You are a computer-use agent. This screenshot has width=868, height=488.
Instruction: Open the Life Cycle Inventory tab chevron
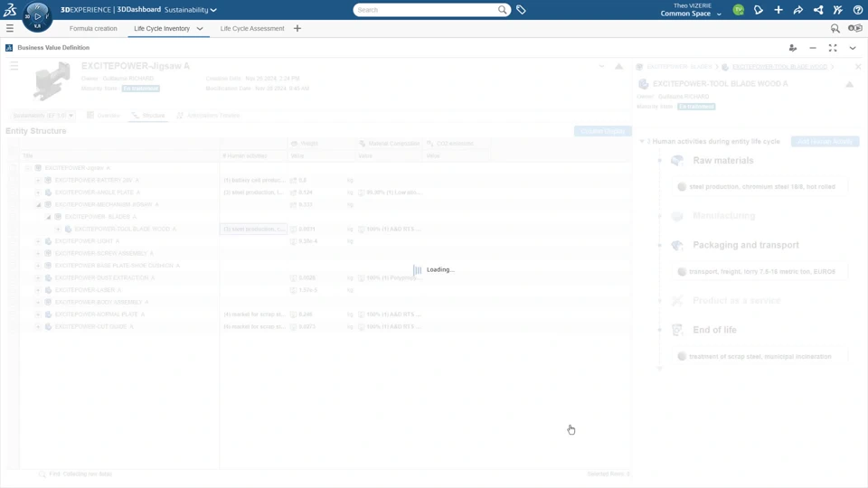tap(200, 29)
